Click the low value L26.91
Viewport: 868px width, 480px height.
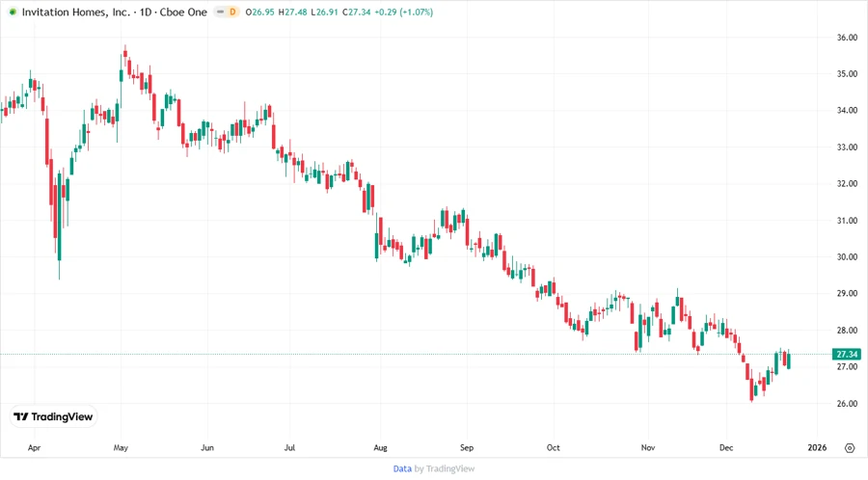tap(324, 12)
